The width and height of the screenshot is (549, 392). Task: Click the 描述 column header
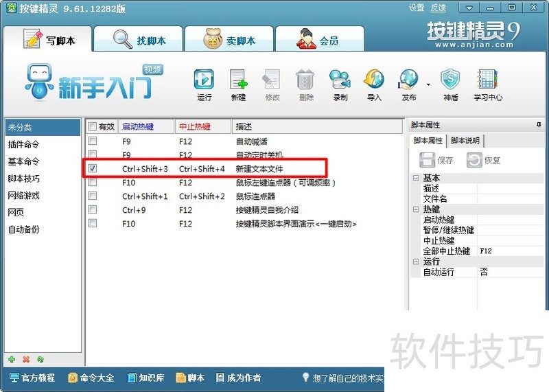[317, 126]
